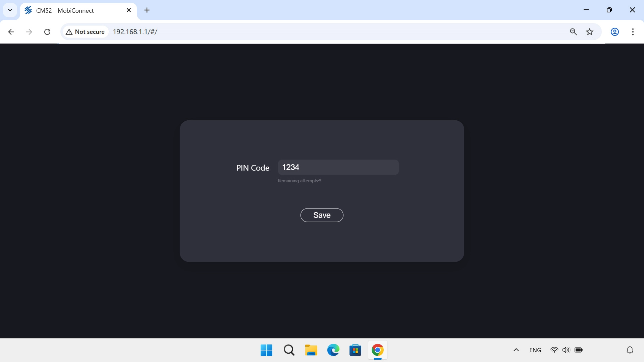Open the Windows Start menu

click(266, 350)
